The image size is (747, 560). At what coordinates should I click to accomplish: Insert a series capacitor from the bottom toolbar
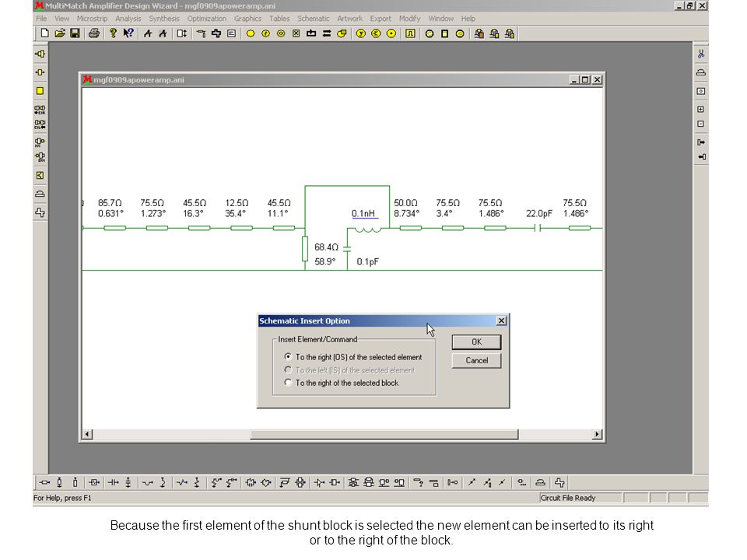[113, 482]
